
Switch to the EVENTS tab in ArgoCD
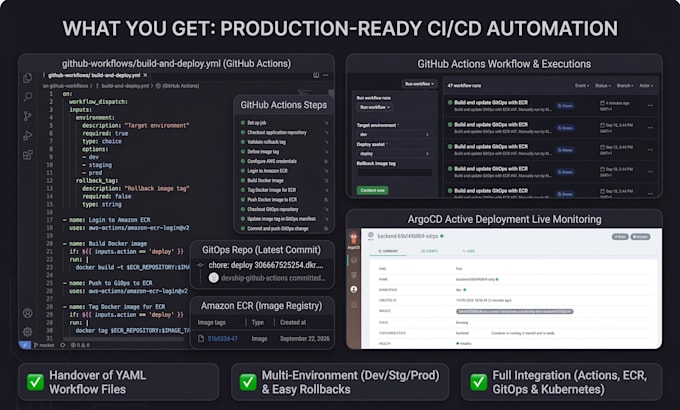point(429,251)
